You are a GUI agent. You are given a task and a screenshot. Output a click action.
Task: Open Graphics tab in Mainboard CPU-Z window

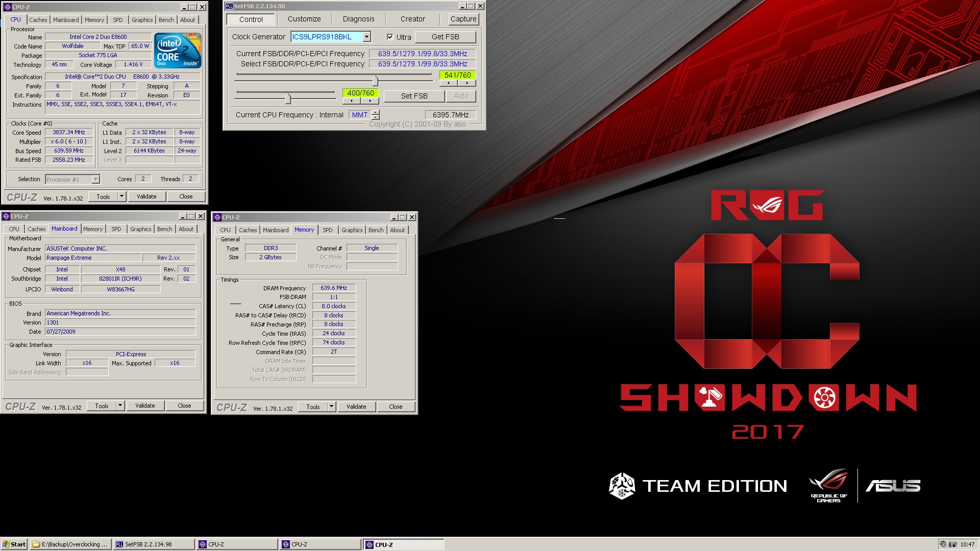[141, 229]
